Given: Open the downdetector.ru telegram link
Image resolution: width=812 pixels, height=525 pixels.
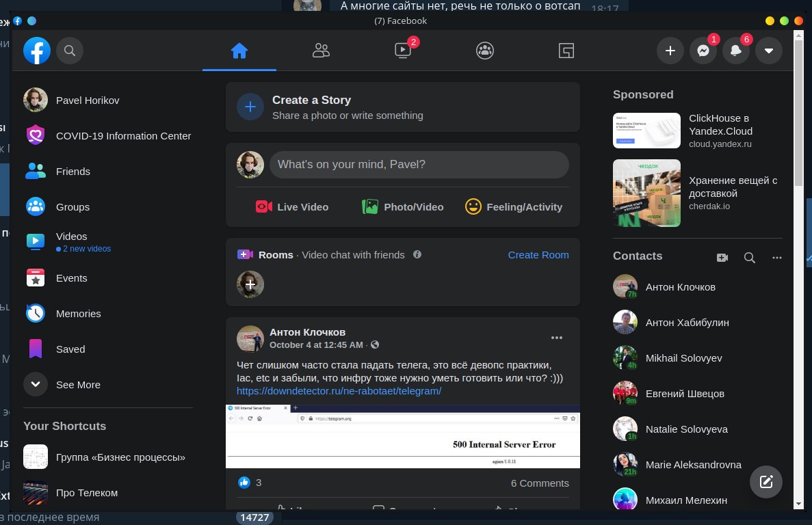Looking at the screenshot, I should tap(339, 391).
